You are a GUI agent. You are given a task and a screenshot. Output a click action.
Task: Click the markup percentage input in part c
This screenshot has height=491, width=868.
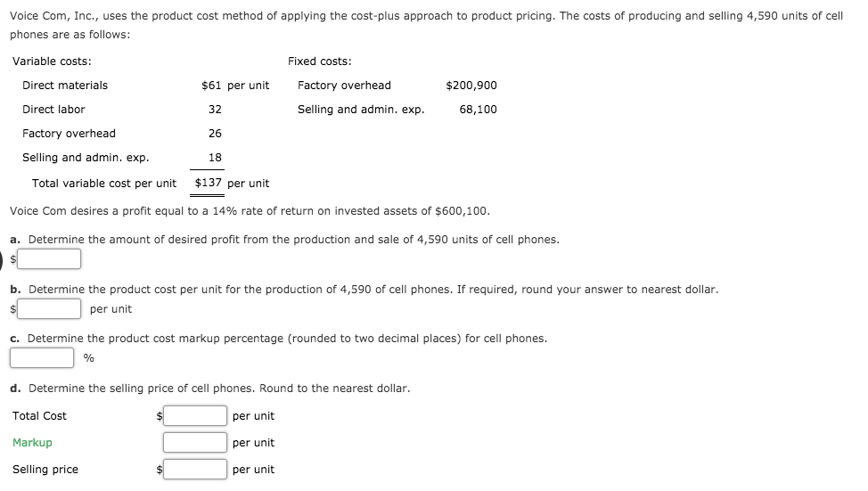pyautogui.click(x=42, y=357)
